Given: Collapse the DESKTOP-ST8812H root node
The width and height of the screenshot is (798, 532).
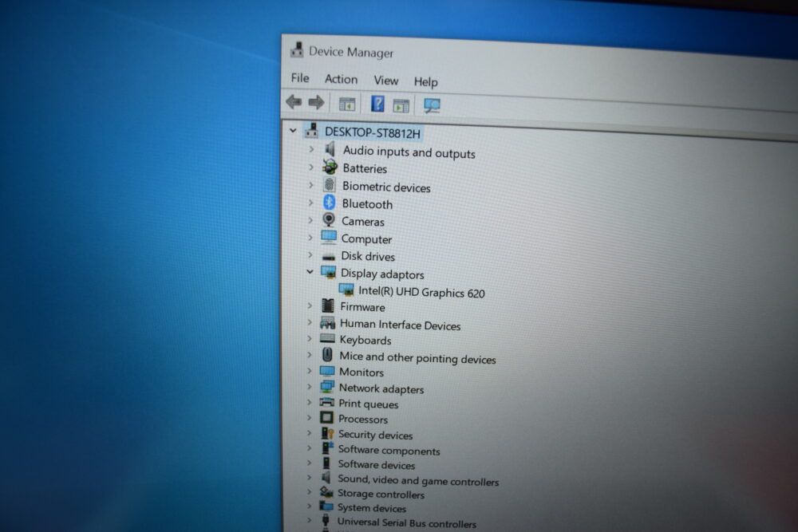Looking at the screenshot, I should tap(293, 131).
